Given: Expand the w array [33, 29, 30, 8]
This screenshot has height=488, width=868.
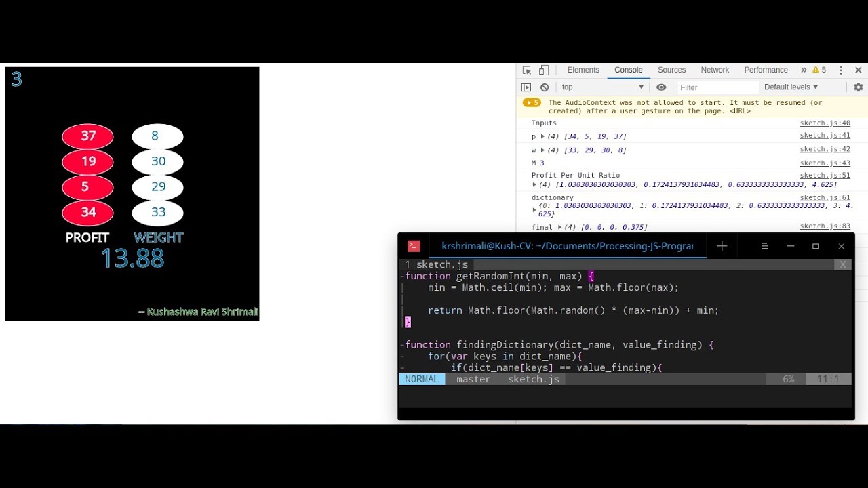Looking at the screenshot, I should click(x=542, y=150).
